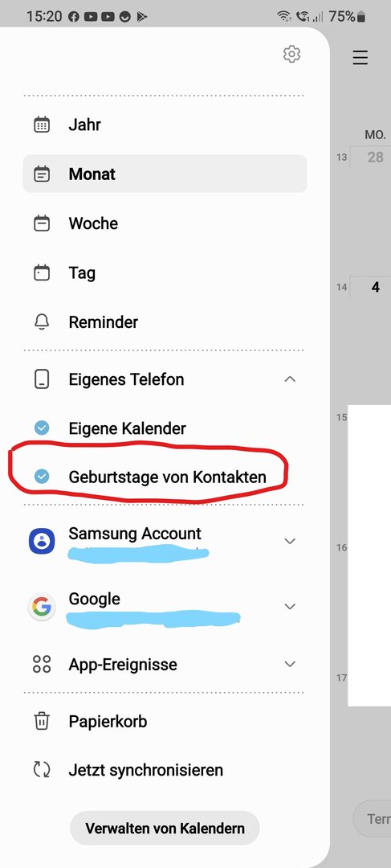Click the Papierkorb trash icon
391x868 pixels.
[x=42, y=721]
